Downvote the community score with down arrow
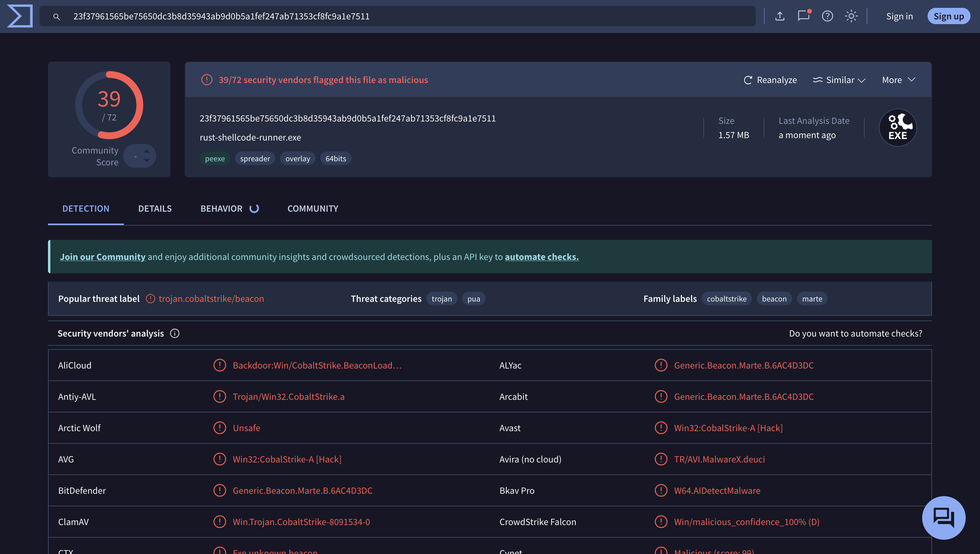The image size is (980, 554). pyautogui.click(x=146, y=161)
